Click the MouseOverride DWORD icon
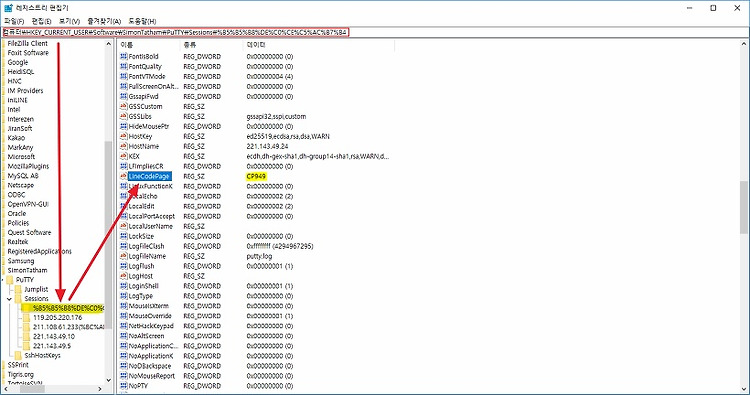This screenshot has width=750, height=395. point(123,316)
